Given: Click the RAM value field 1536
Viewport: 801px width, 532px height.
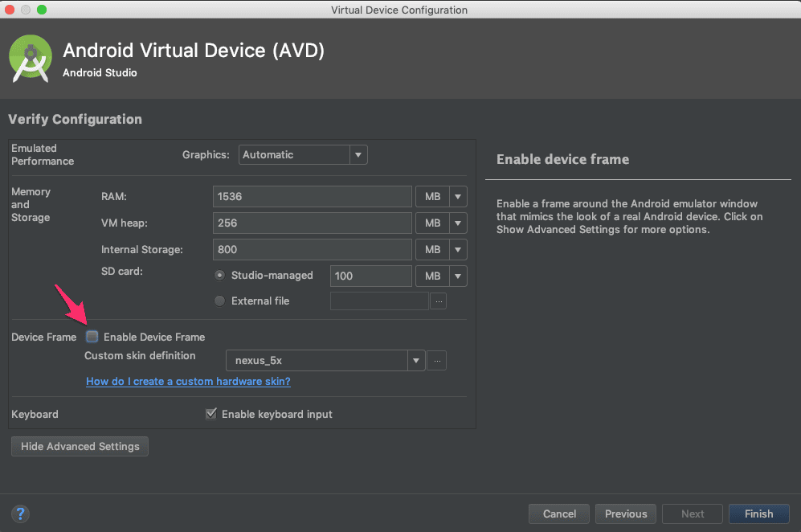Looking at the screenshot, I should tap(312, 196).
